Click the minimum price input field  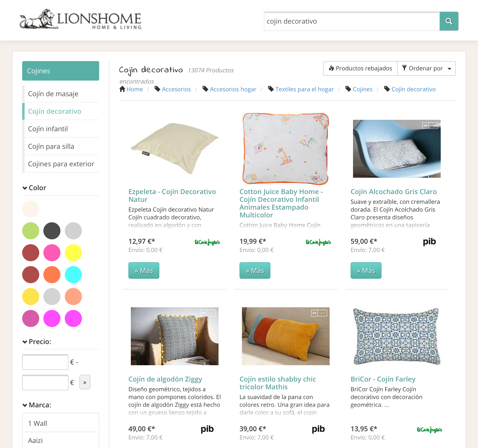(45, 362)
